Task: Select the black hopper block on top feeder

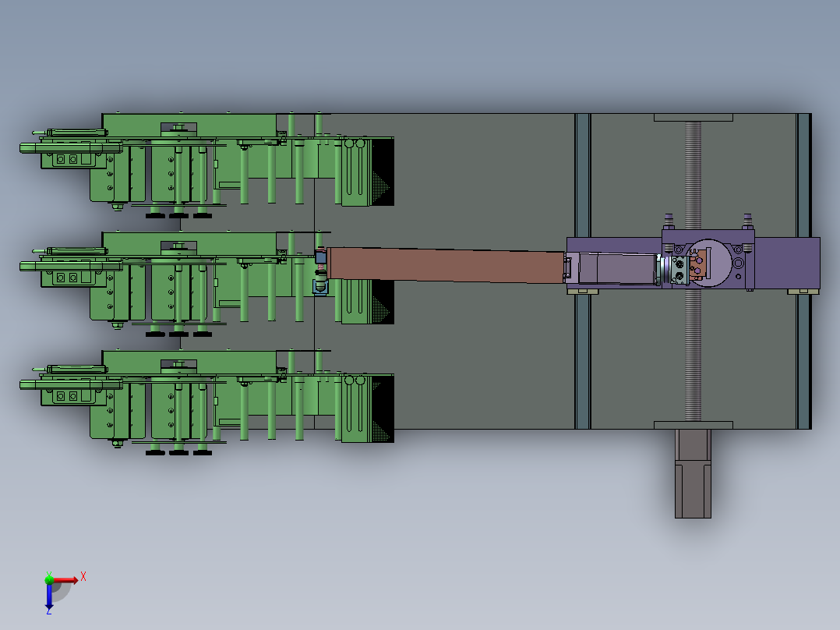Action: 383,172
